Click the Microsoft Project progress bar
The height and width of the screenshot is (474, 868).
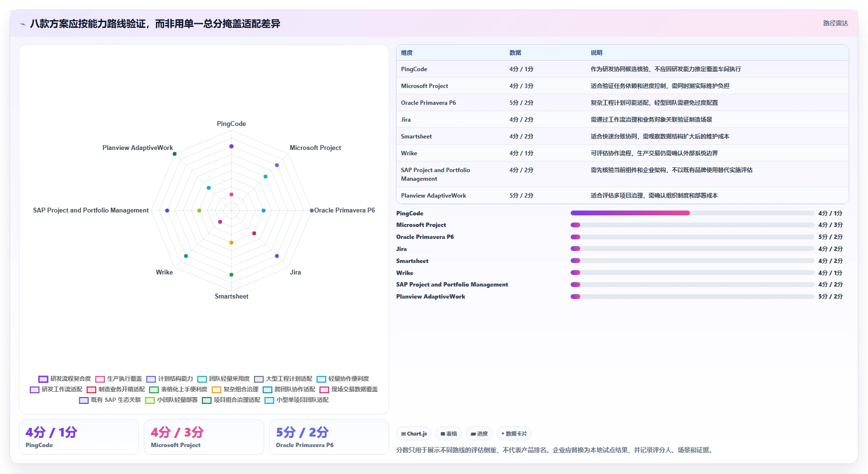click(x=692, y=225)
